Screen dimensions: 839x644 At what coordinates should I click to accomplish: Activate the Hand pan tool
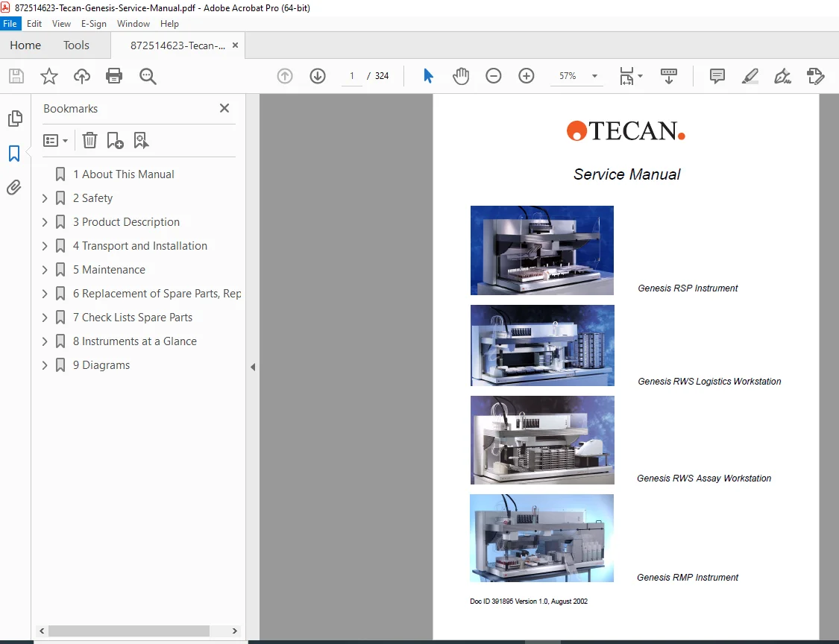[461, 76]
